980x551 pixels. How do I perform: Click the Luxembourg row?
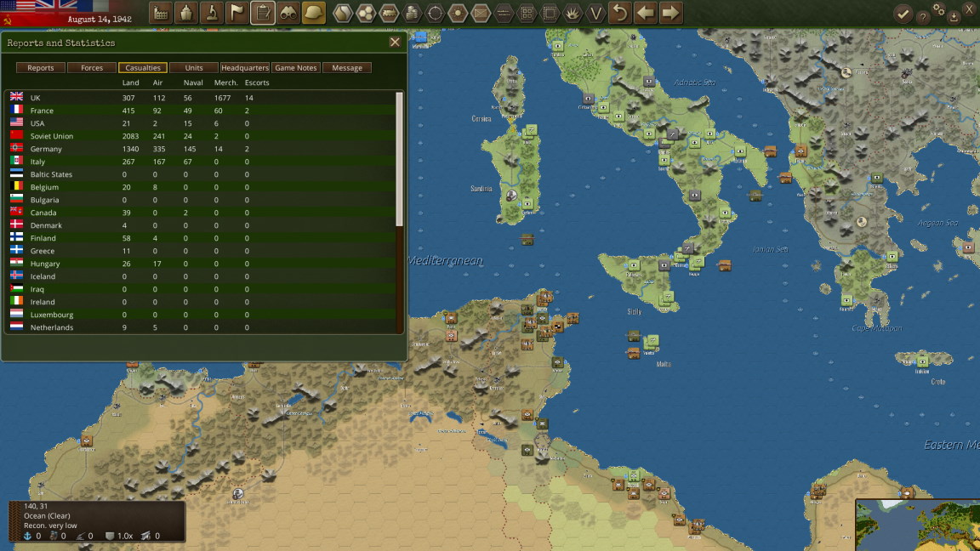click(x=200, y=315)
